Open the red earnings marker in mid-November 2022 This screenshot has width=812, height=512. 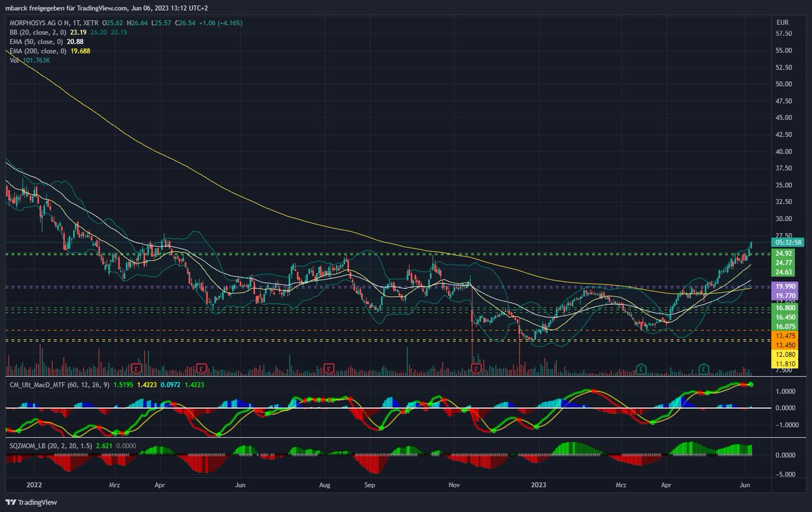[475, 368]
